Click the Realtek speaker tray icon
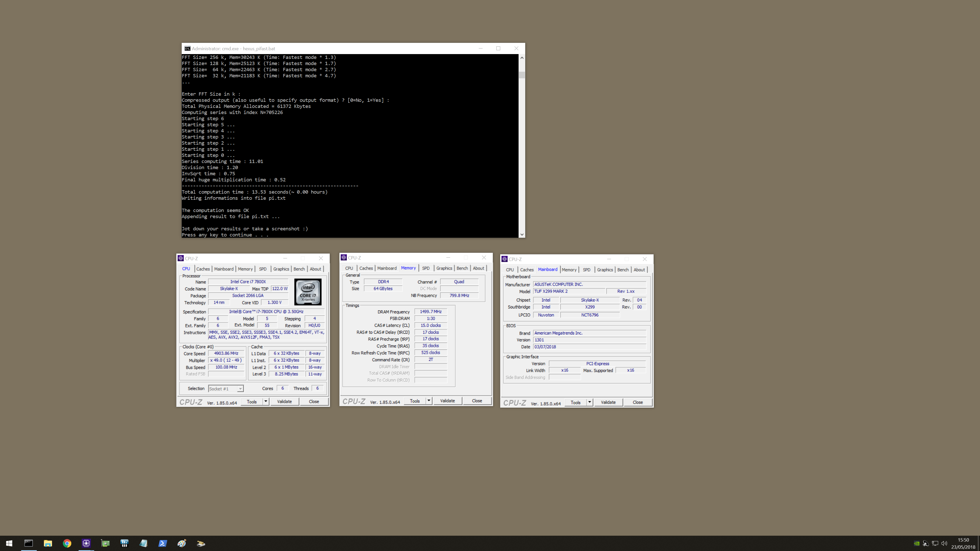Screen dimensions: 980x551 tap(926, 543)
